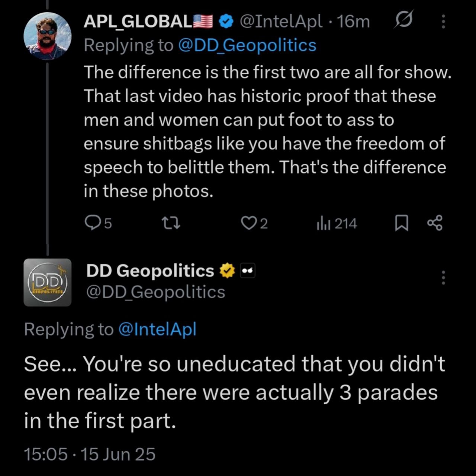Click the 15:05 · 15 Jun 25 timestamp
This screenshot has height=476, width=476.
pos(90,454)
